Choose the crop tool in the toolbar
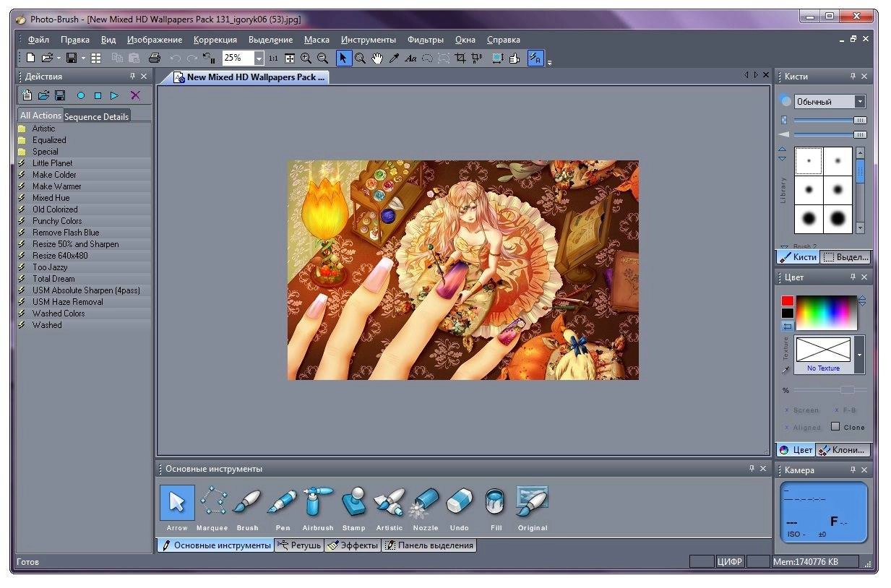The height and width of the screenshot is (588, 891). click(460, 58)
